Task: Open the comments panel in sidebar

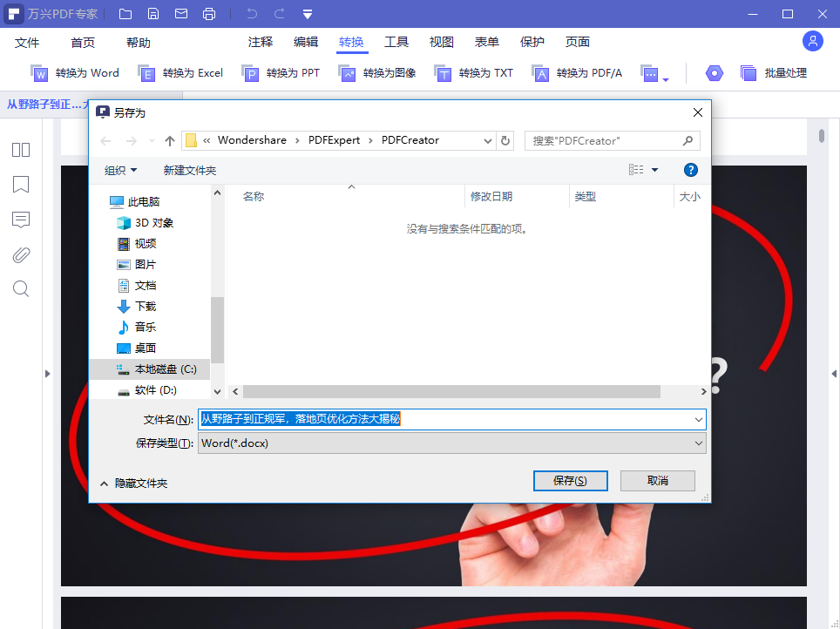Action: pos(21,220)
